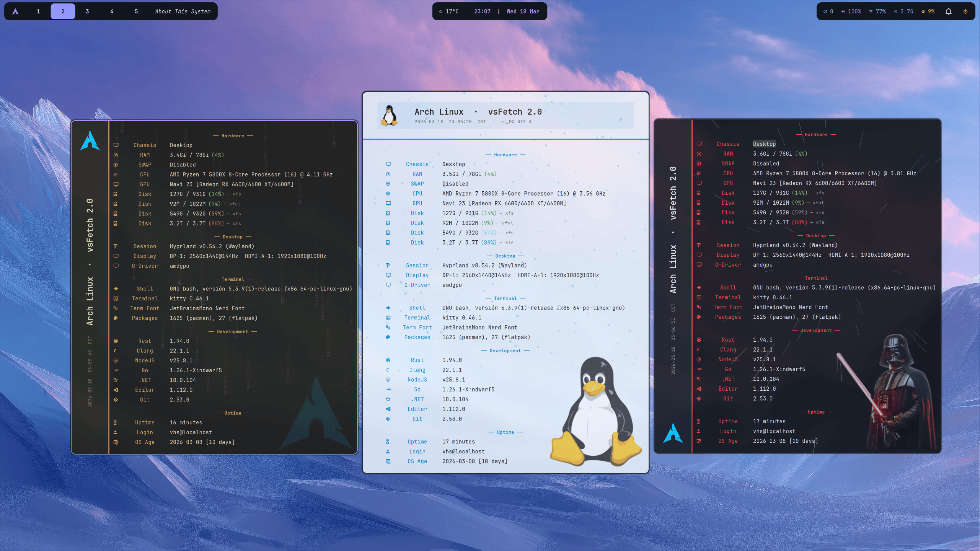This screenshot has height=551, width=980.
Task: Click the volume indicator at 100%
Action: (851, 11)
